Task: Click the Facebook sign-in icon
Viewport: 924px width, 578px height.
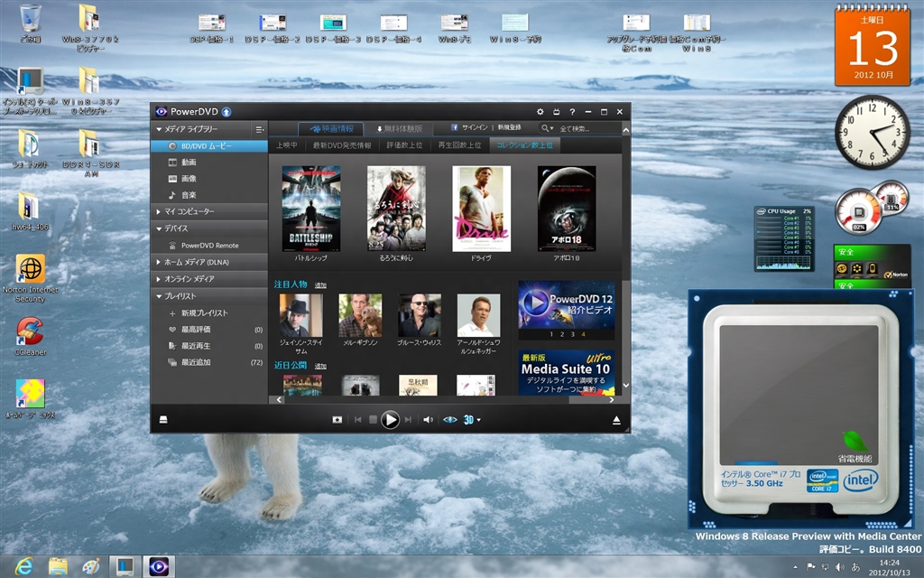Action: tap(455, 127)
